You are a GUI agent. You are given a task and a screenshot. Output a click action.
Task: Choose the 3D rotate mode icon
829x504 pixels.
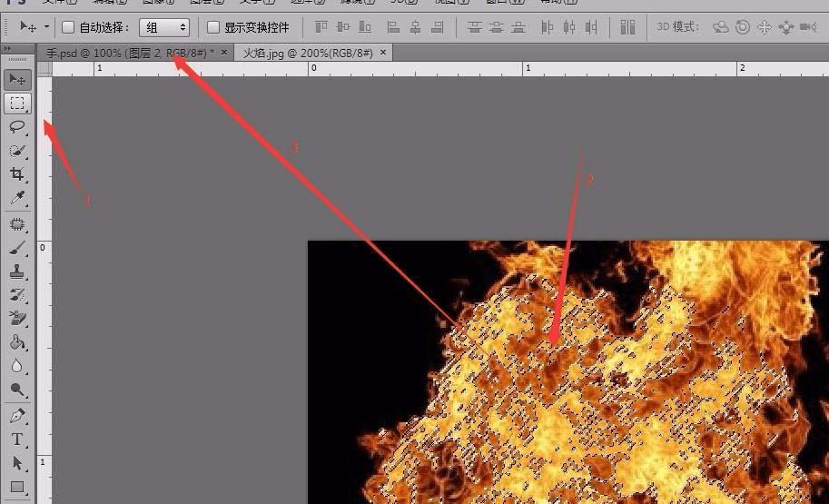[721, 27]
